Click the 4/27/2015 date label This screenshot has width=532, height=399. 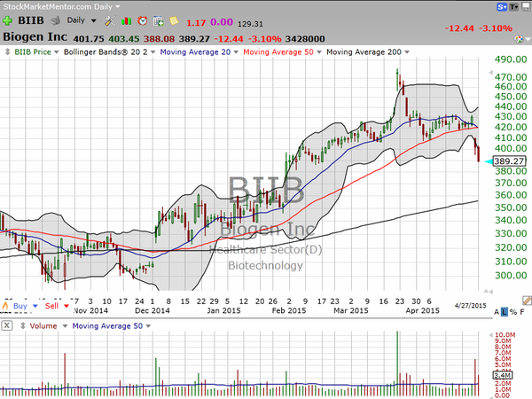tap(470, 305)
